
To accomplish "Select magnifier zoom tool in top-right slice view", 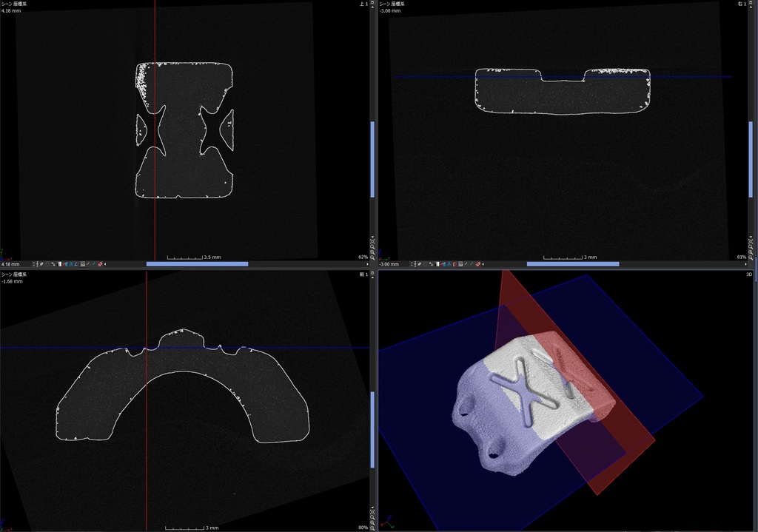I will tap(751, 246).
